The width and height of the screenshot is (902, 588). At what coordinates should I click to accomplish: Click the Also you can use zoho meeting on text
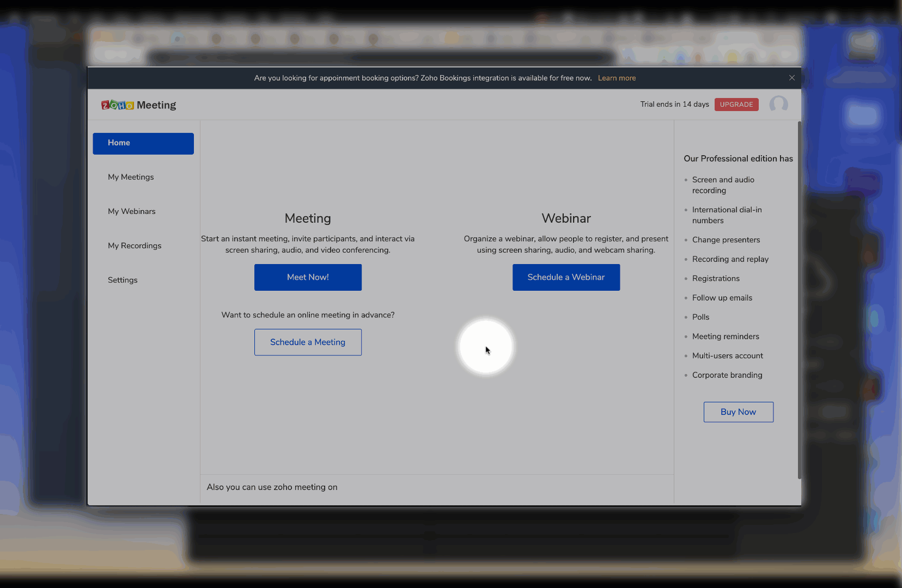272,487
